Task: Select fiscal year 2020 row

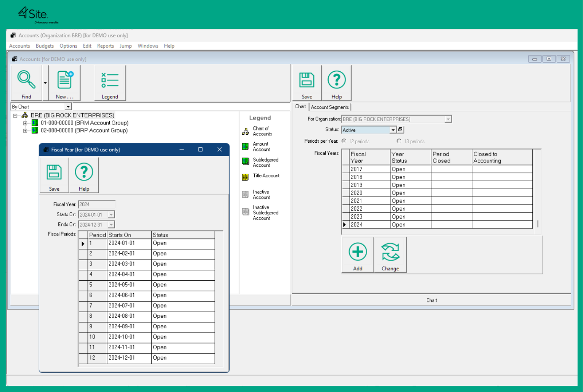Action: coord(437,193)
